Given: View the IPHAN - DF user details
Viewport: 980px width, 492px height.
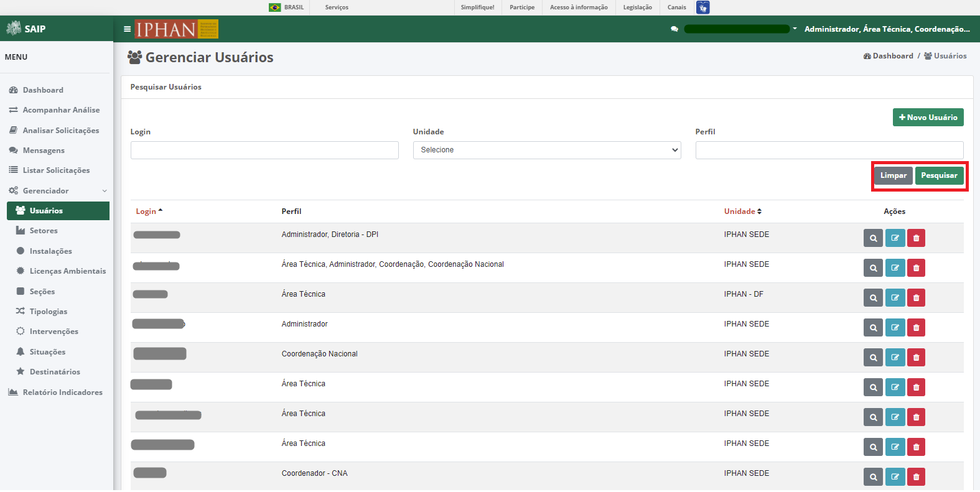Looking at the screenshot, I should (x=873, y=298).
